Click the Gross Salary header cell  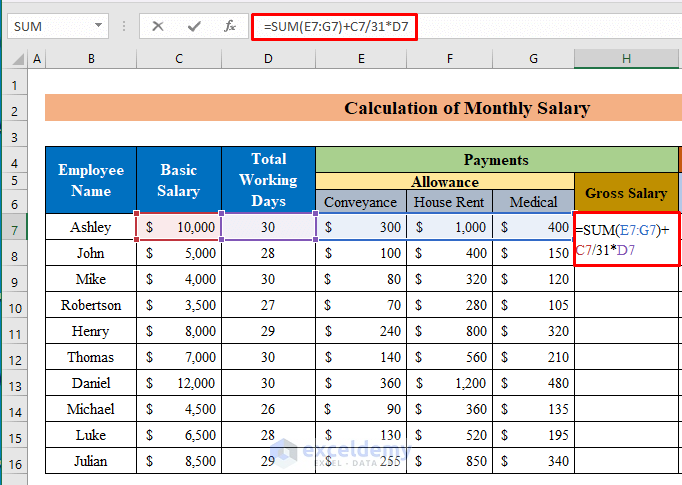coord(626,192)
